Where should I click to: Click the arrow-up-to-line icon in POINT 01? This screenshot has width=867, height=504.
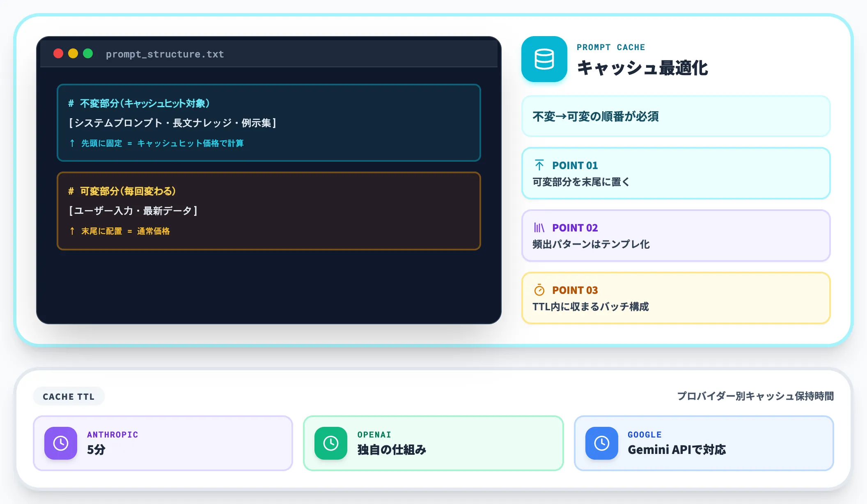tap(539, 165)
